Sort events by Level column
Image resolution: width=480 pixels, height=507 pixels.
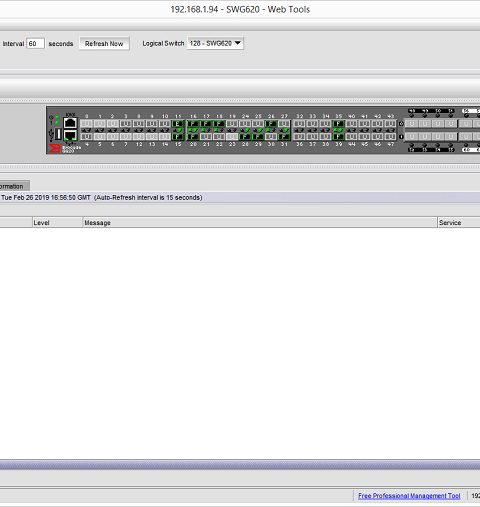57,223
